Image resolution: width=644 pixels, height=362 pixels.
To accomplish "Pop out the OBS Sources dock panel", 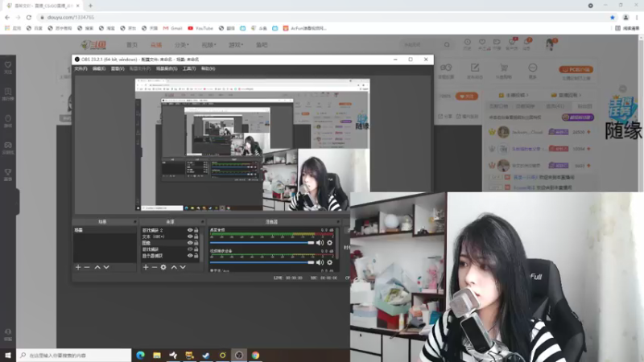I will [202, 222].
